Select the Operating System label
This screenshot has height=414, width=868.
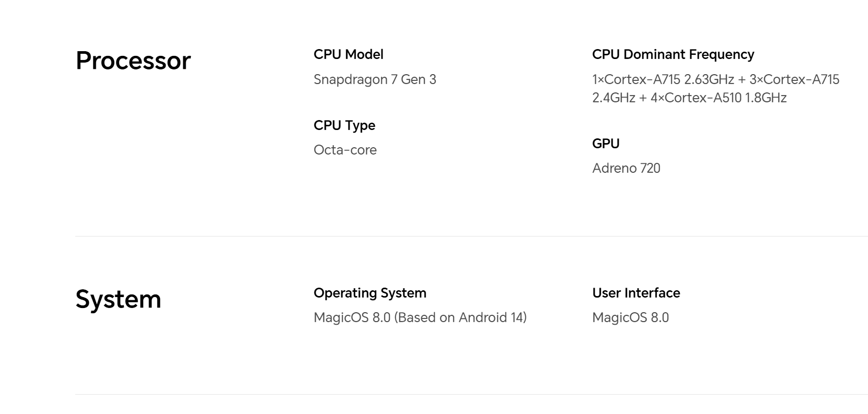click(x=370, y=293)
